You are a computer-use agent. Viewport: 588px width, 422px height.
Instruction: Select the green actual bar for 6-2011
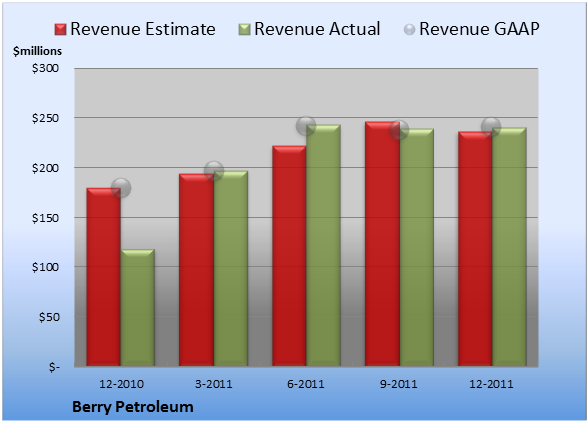(323, 245)
